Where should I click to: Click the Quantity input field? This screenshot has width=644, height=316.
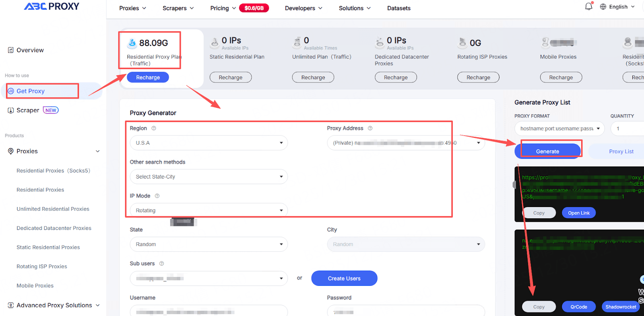pos(628,129)
